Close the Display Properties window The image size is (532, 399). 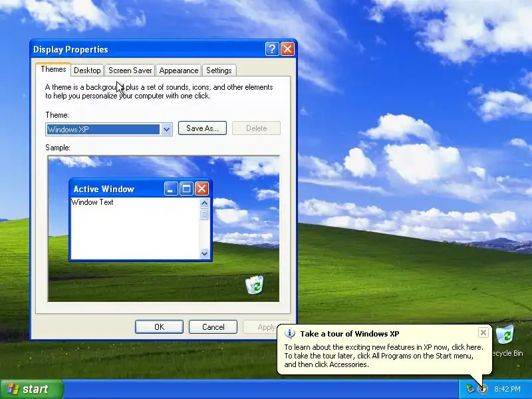click(287, 49)
